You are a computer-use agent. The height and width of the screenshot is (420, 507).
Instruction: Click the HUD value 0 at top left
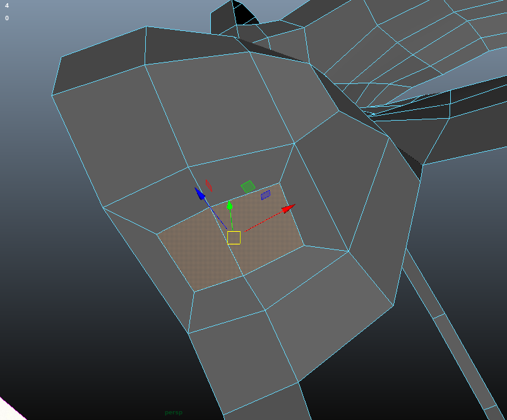coord(7,18)
